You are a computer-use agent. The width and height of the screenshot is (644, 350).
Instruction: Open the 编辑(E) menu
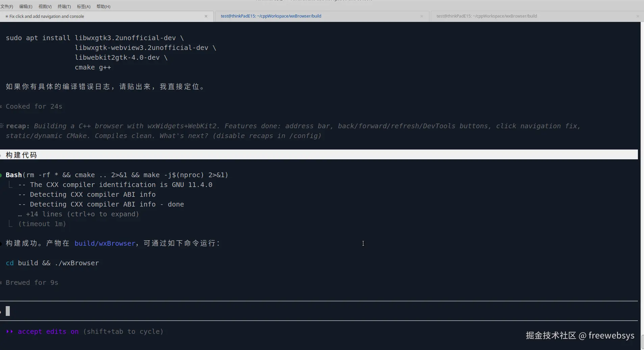point(26,6)
